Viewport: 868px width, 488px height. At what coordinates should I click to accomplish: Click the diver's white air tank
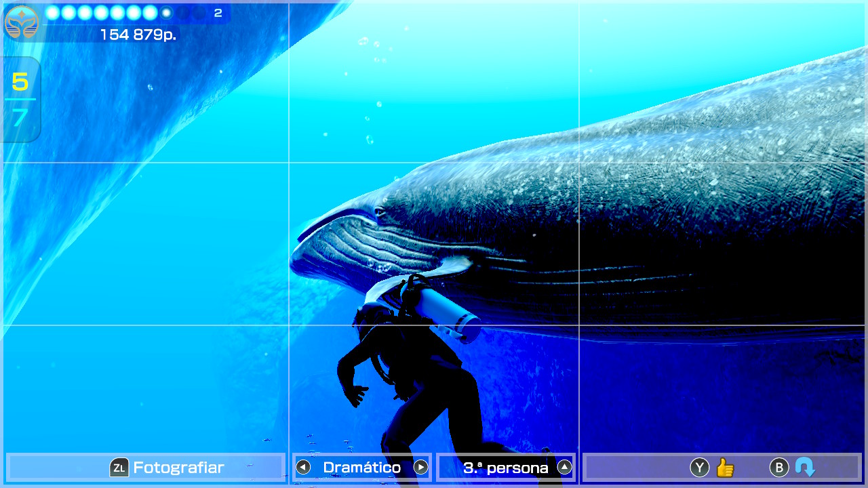[x=443, y=307]
